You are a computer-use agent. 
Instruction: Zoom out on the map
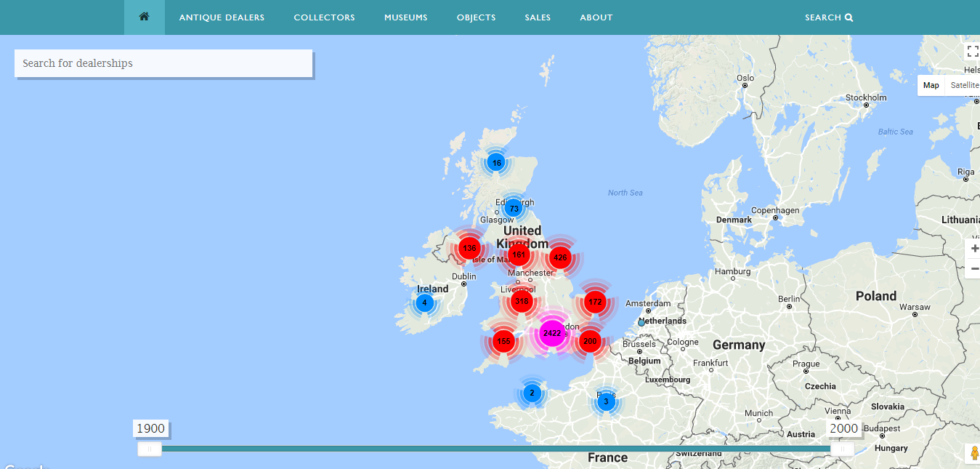(974, 268)
